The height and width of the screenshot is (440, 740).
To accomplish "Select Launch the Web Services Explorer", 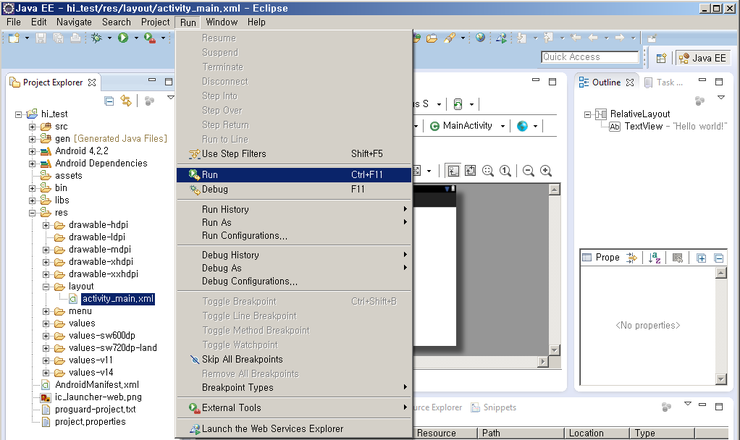I will pyautogui.click(x=294, y=429).
